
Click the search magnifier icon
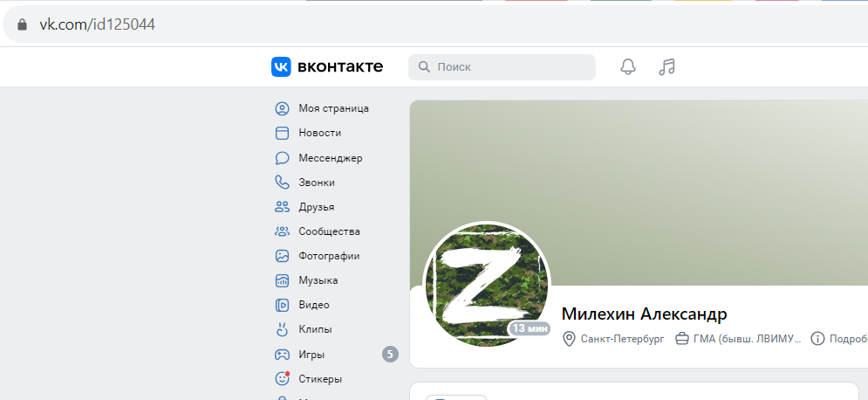[x=424, y=67]
